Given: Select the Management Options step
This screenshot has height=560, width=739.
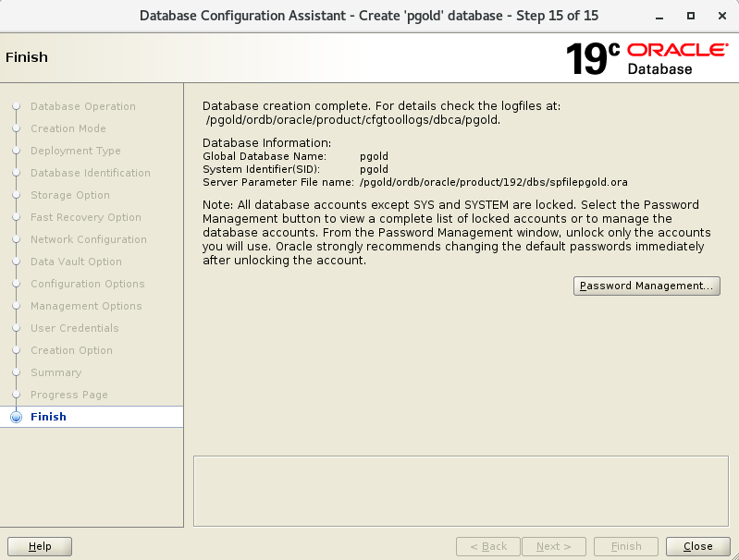Looking at the screenshot, I should (86, 306).
